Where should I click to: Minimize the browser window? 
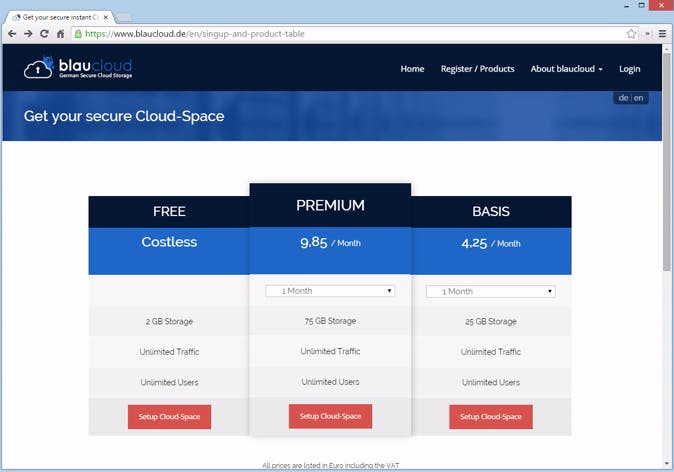626,6
